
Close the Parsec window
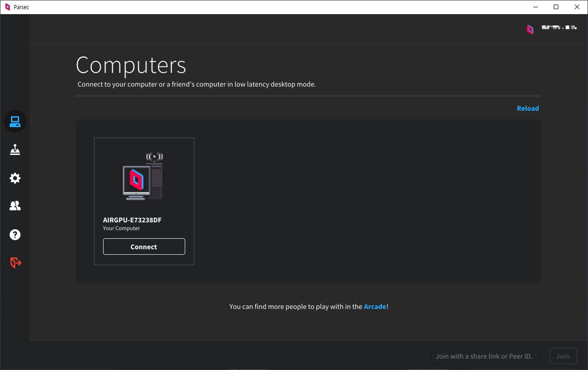[577, 7]
